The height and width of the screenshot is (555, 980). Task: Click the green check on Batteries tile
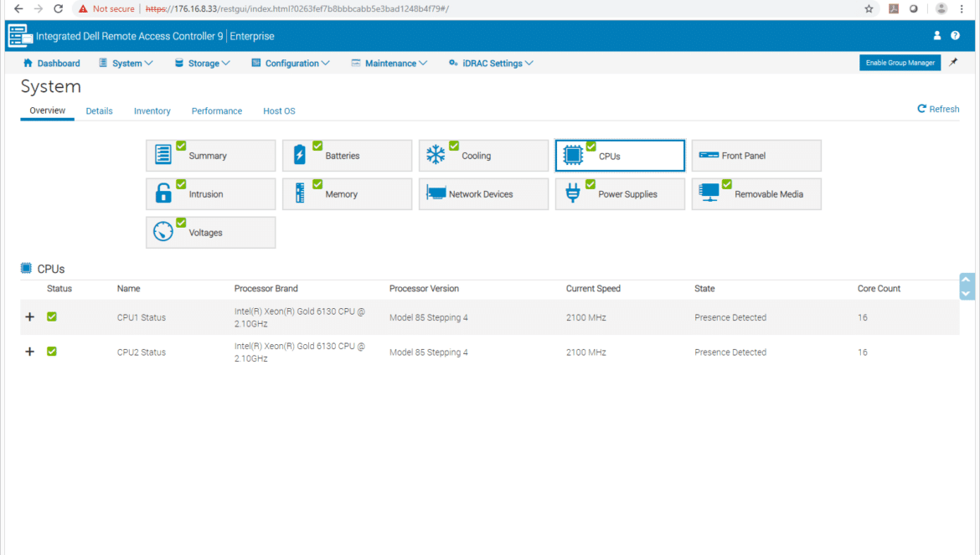(317, 146)
